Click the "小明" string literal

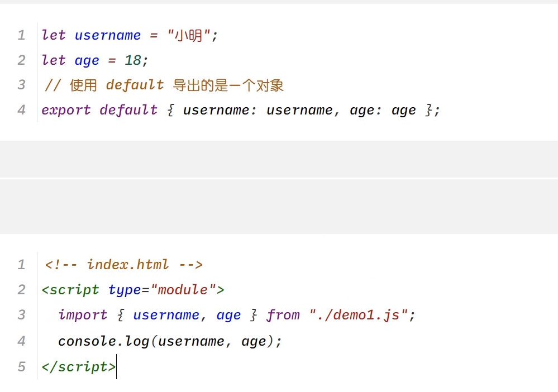pyautogui.click(x=189, y=35)
